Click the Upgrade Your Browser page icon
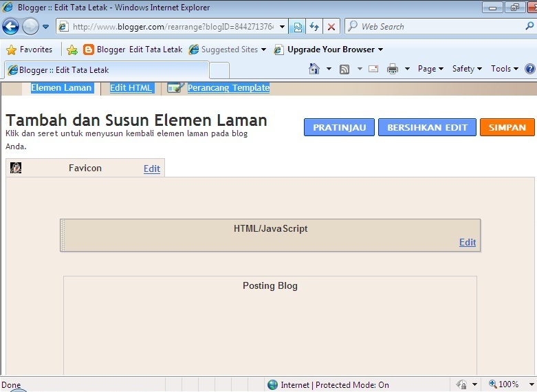Image resolution: width=537 pixels, height=392 pixels. tap(278, 50)
